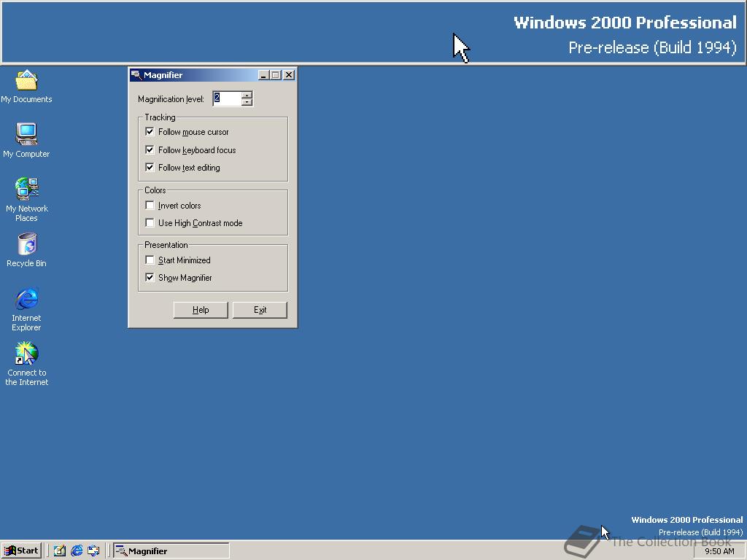This screenshot has width=747, height=560.
Task: Minimize the Magnifier dialog
Action: [x=263, y=75]
